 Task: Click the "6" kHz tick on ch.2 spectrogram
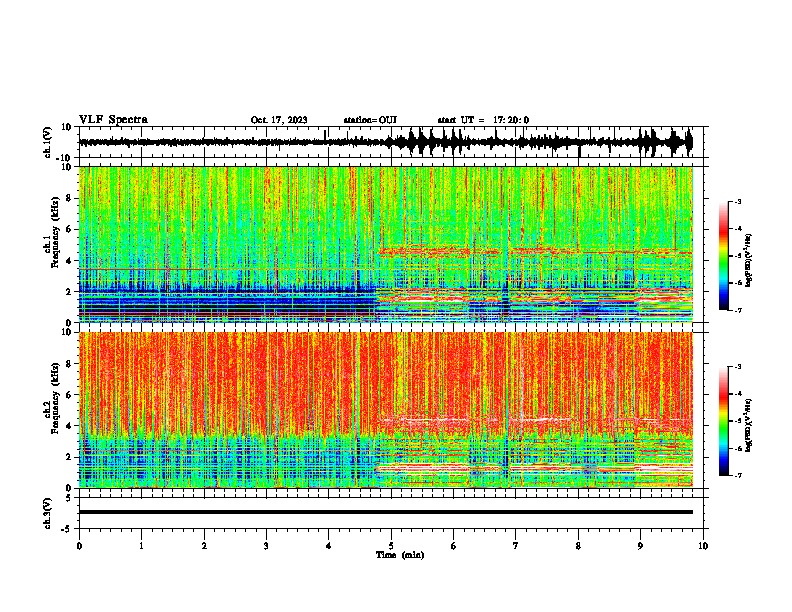(70, 395)
